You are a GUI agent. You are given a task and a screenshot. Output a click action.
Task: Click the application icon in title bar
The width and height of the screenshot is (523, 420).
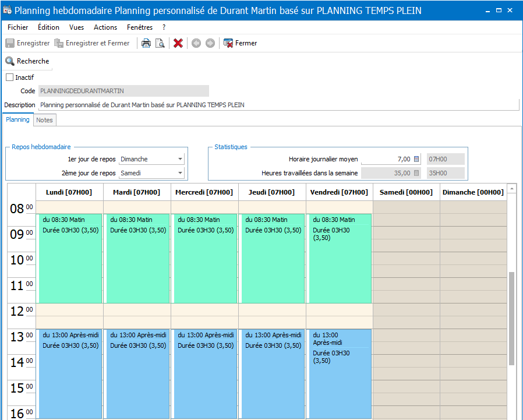coord(8,10)
